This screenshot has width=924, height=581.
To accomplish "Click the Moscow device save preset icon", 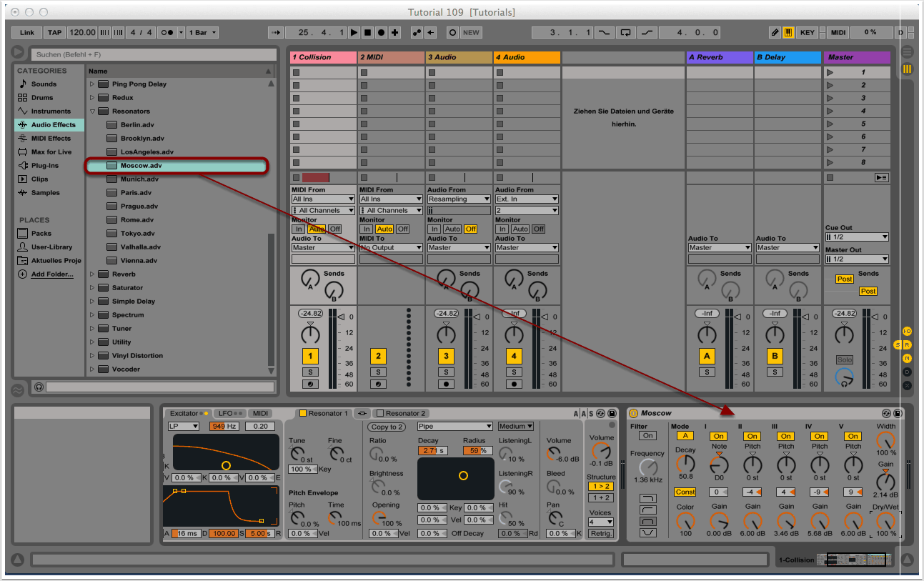I will click(898, 413).
